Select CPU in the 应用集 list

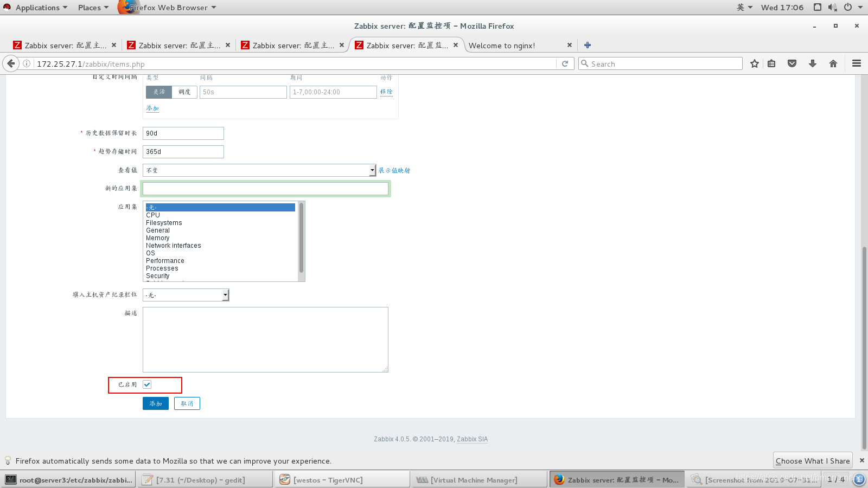point(220,215)
